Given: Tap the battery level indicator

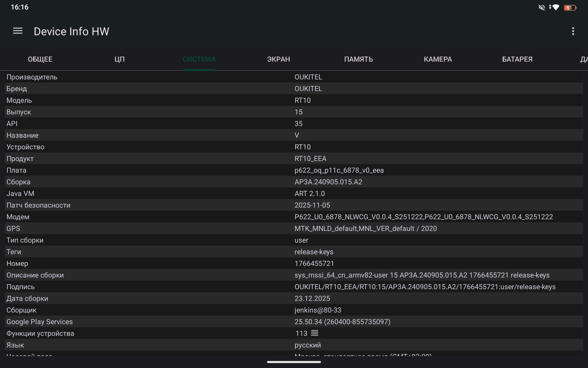Looking at the screenshot, I should [x=570, y=8].
